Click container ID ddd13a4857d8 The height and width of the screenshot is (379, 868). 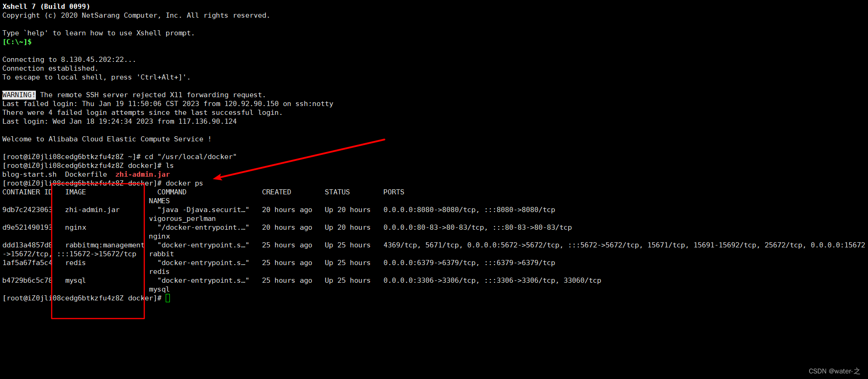click(x=27, y=245)
